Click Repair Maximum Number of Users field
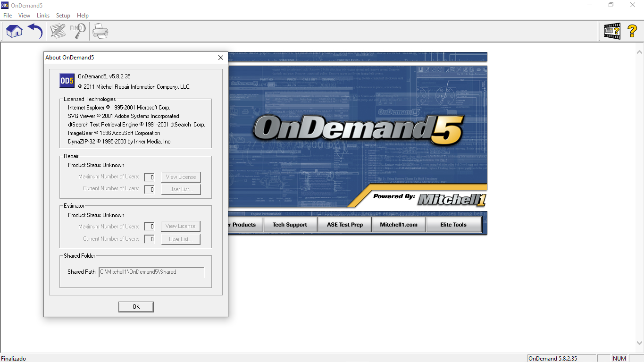Screen dimensions: 644x362 click(x=150, y=177)
